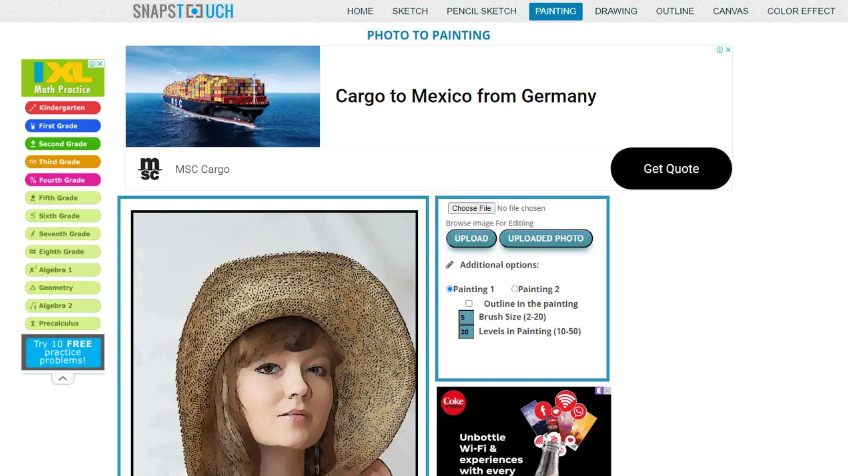The image size is (848, 476).
Task: Open the ad info icon on cargo banner
Action: [720, 50]
